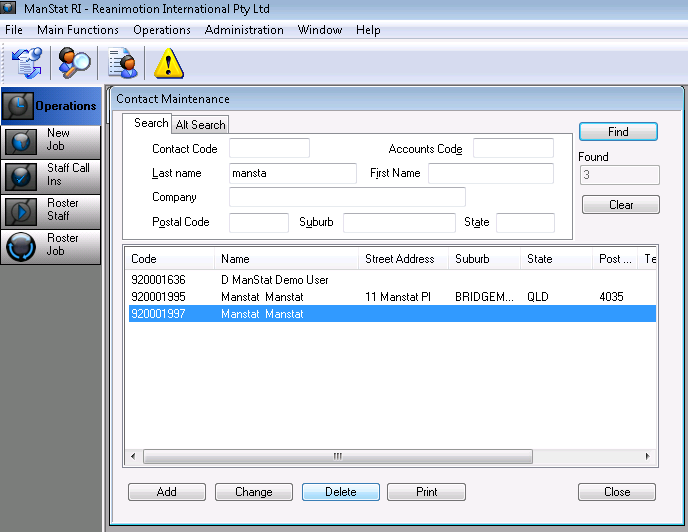Open Roster Job from sidebar
The height and width of the screenshot is (532, 688).
click(51, 246)
